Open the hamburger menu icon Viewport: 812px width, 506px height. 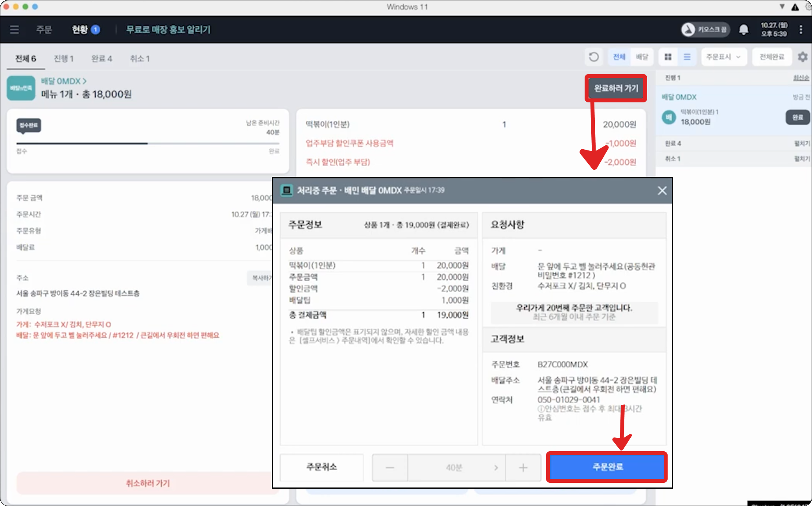click(x=15, y=30)
